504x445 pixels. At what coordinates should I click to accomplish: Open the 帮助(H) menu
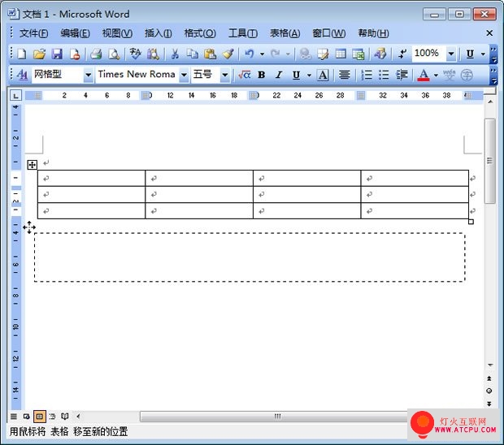[373, 33]
